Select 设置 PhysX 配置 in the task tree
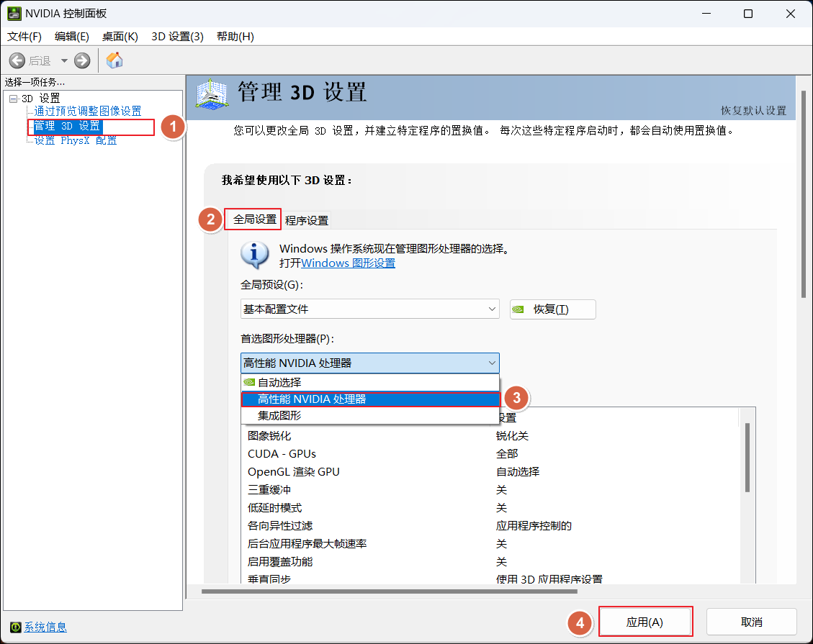Image resolution: width=813 pixels, height=644 pixels. point(76,140)
